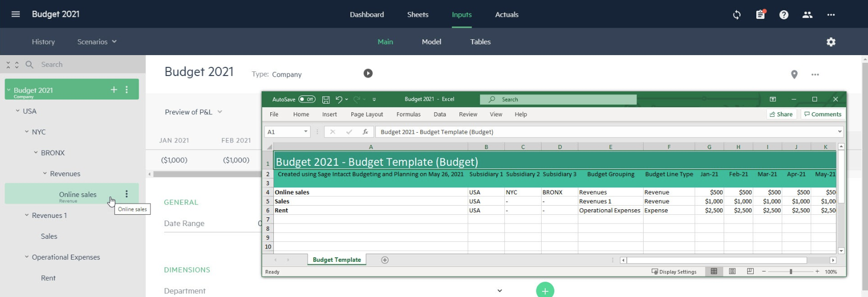This screenshot has width=868, height=297.
Task: Open the hamburger navigation menu
Action: tap(16, 14)
